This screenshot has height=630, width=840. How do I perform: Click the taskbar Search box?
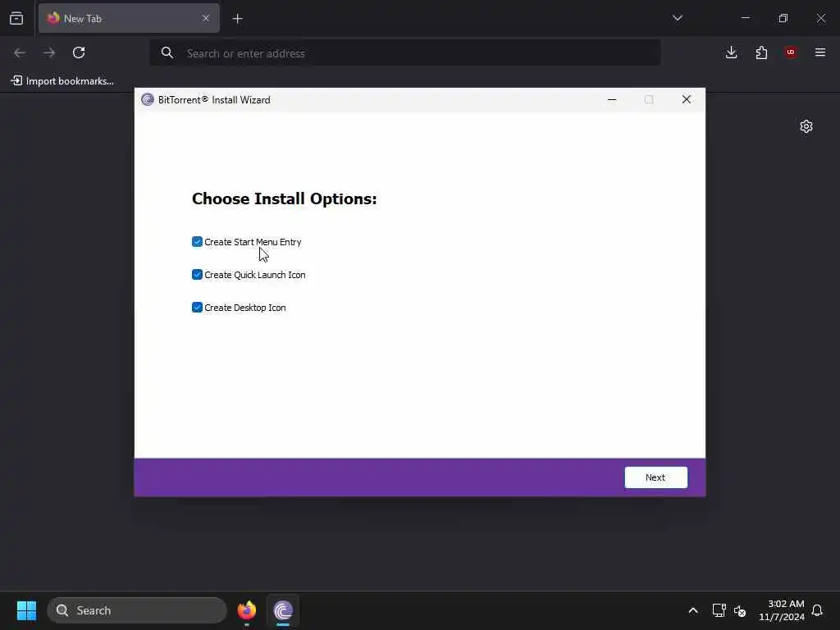point(137,610)
